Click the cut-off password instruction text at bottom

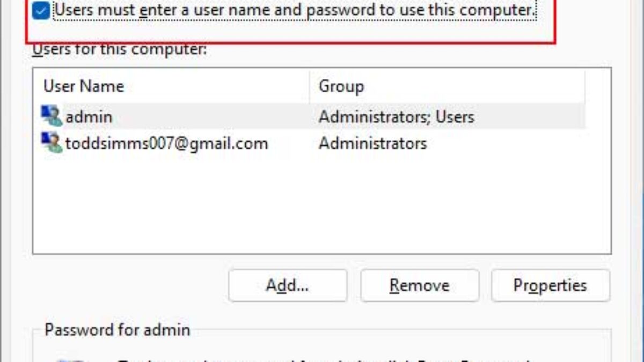[322, 359]
